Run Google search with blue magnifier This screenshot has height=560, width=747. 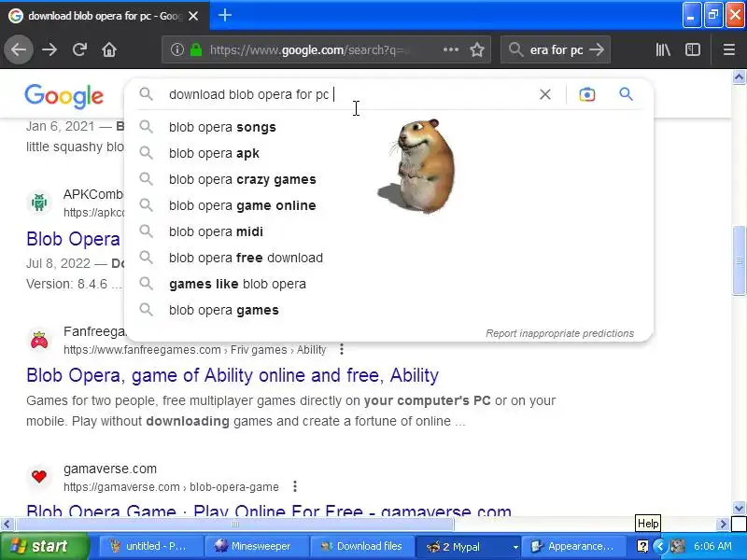(x=626, y=94)
